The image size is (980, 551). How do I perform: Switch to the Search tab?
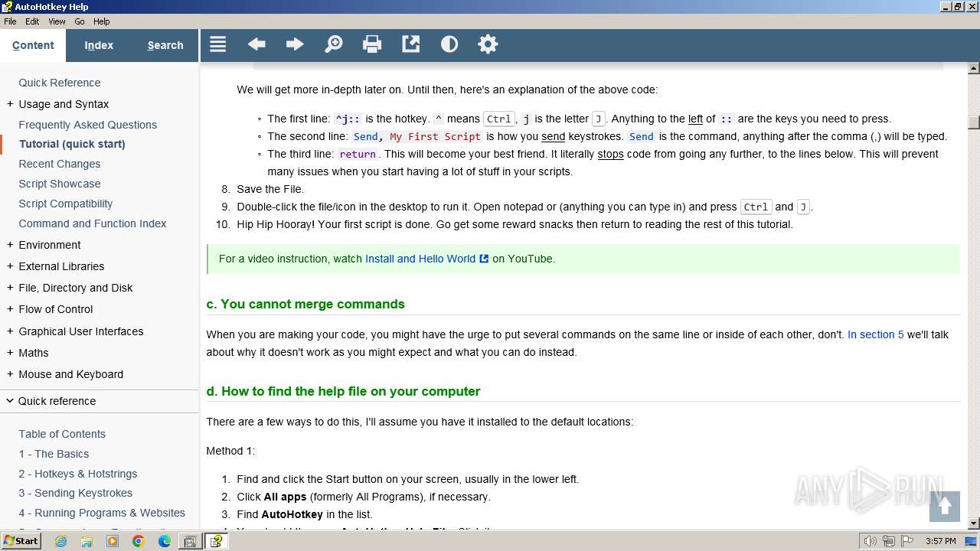(x=165, y=45)
